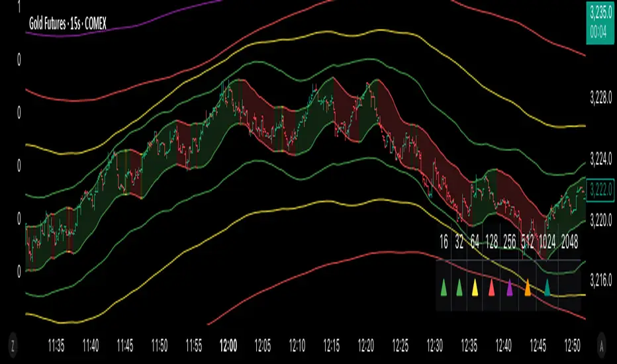Click the 12:50 time axis label
This screenshot has width=617, height=364.
pos(573,346)
